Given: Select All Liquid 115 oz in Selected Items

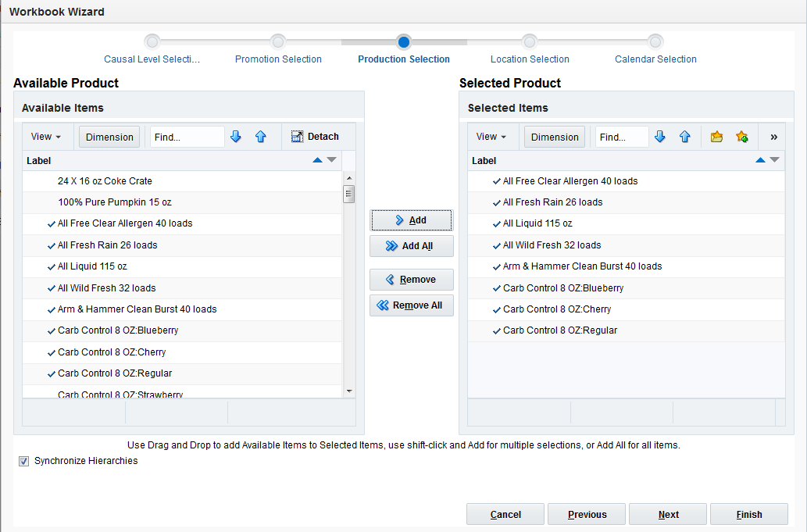Looking at the screenshot, I should [627, 223].
